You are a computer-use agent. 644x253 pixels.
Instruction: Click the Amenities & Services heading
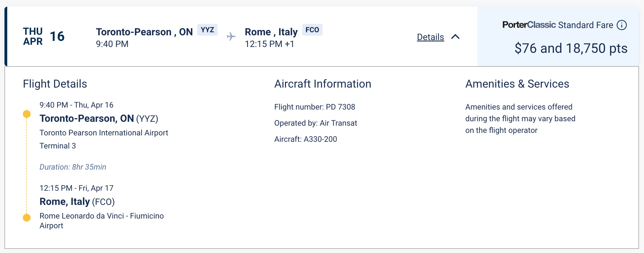click(517, 84)
